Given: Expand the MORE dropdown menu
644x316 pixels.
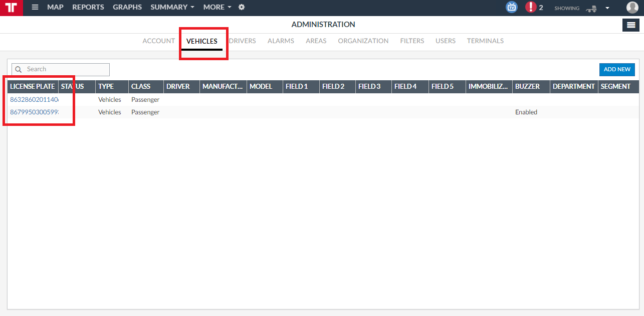Looking at the screenshot, I should point(218,8).
